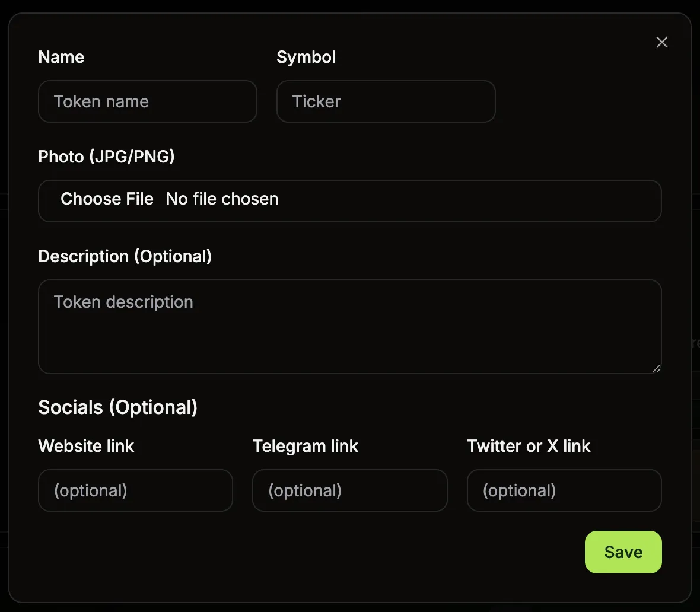This screenshot has height=612, width=700.
Task: Click the Description (Optional) heading
Action: click(x=125, y=256)
